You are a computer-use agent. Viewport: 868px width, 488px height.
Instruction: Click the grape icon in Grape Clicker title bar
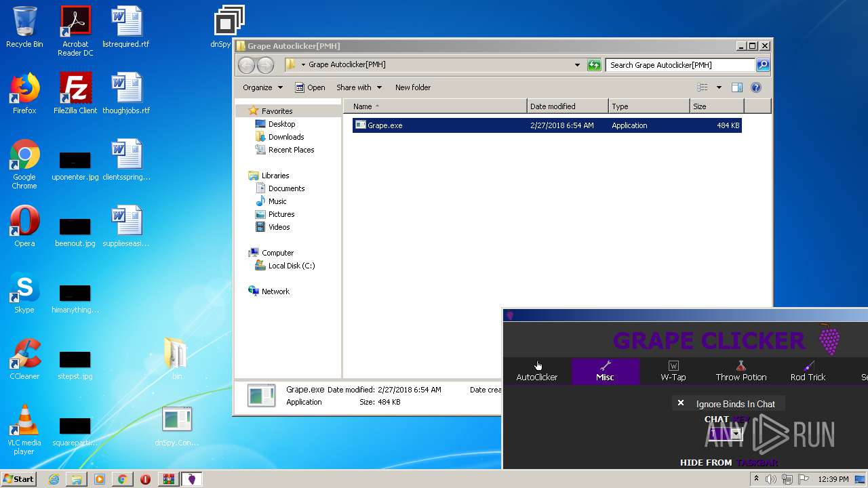click(510, 315)
